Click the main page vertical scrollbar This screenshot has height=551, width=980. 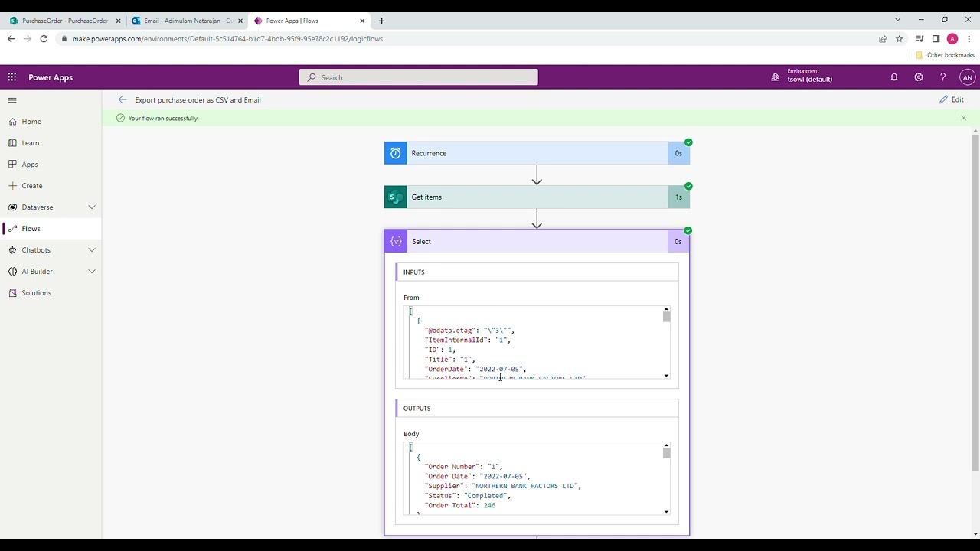[975, 302]
